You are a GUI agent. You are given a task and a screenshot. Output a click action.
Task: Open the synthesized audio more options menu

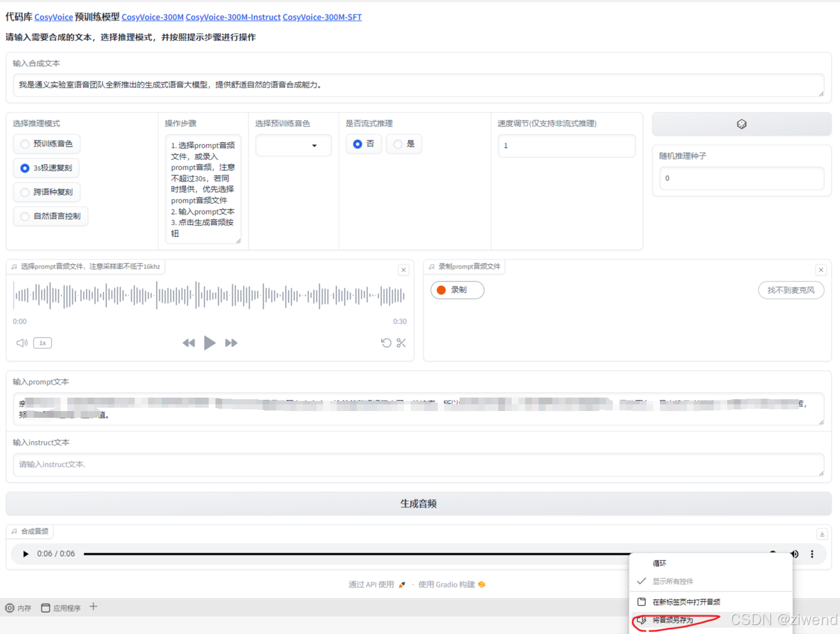(x=812, y=554)
